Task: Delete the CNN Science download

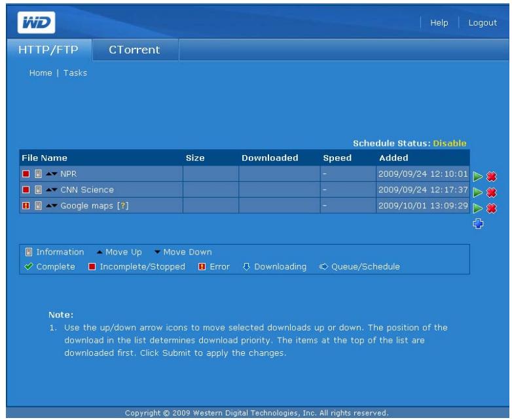Action: pyautogui.click(x=492, y=192)
